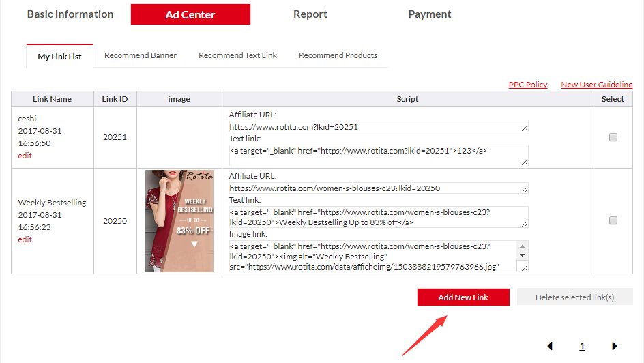Viewport: 644px width, 363px height.
Task: Grab resize handle of ceshi Text link box
Action: point(525,162)
